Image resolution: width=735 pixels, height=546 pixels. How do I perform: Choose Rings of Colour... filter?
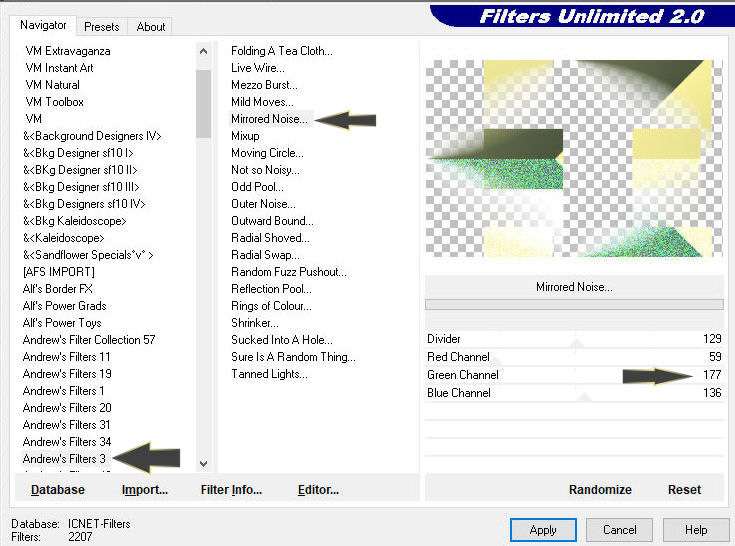click(271, 306)
